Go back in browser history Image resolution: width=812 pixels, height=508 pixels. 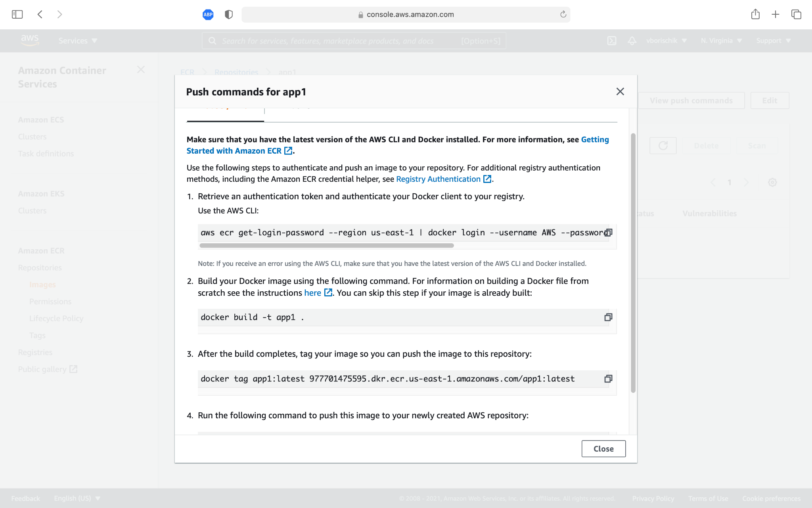[x=40, y=15]
